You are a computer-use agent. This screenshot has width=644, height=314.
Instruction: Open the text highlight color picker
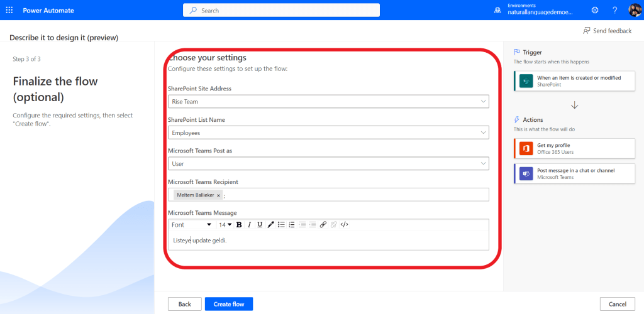[270, 225]
